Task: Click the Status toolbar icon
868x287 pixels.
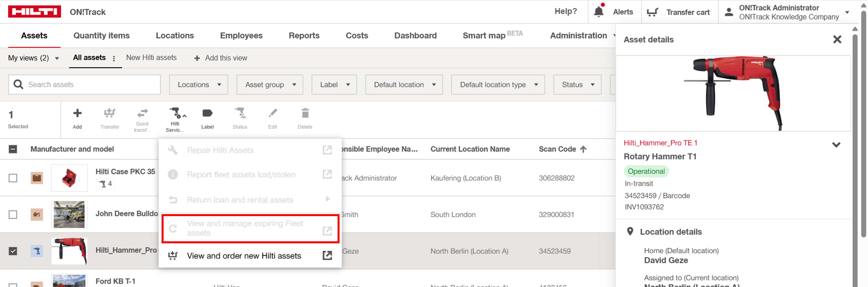Action: coord(240,113)
